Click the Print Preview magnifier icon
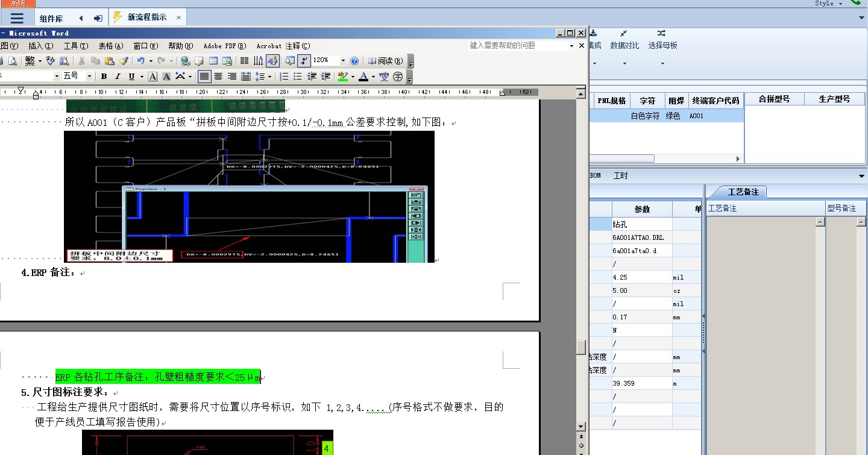Image resolution: width=868 pixels, height=455 pixels. [12, 61]
